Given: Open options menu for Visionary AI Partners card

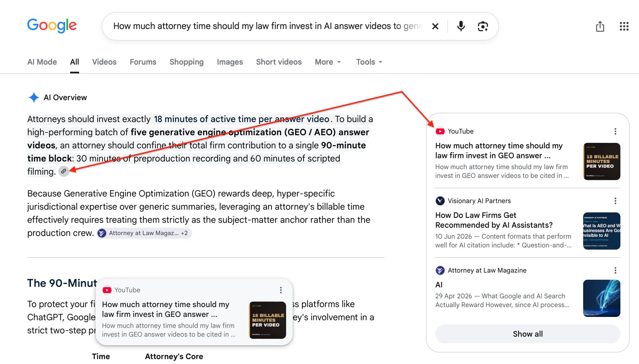Looking at the screenshot, I should click(615, 201).
